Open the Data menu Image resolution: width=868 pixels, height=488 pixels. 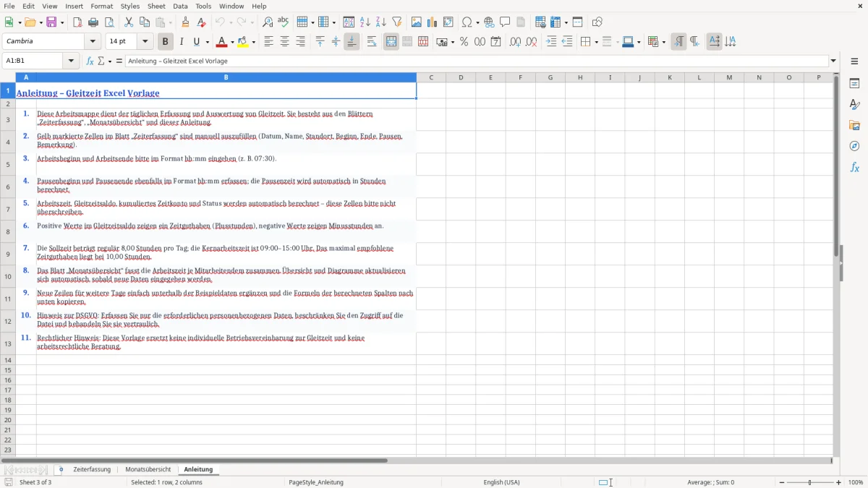[x=180, y=6]
